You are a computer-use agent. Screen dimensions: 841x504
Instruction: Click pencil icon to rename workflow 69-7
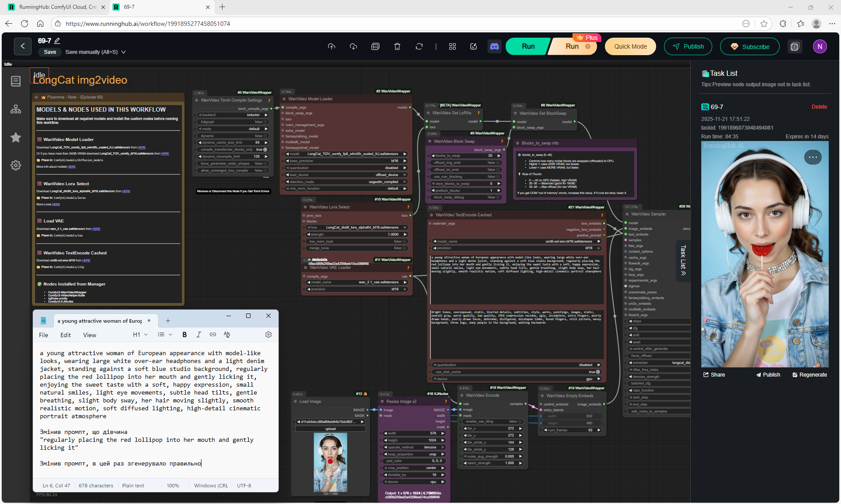(x=57, y=41)
